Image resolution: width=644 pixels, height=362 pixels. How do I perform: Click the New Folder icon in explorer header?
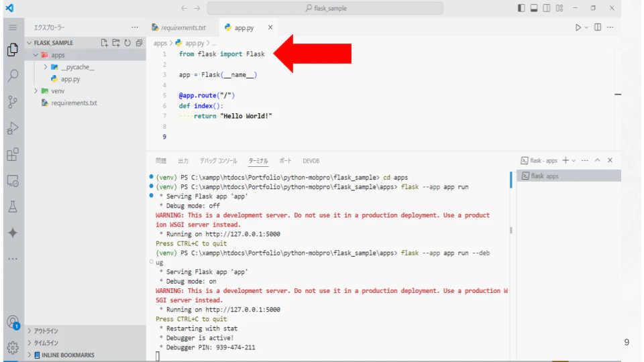coord(116,43)
